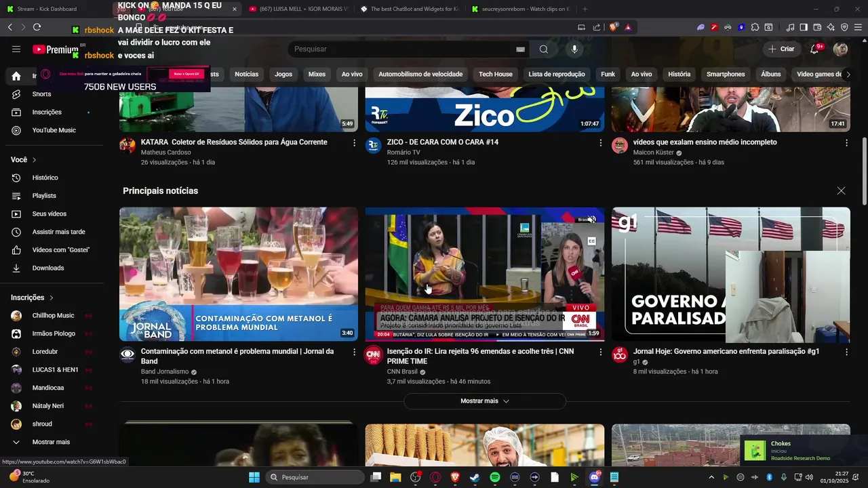The width and height of the screenshot is (868, 488).
Task: Dismiss the Principais notícias section
Action: [x=841, y=191]
